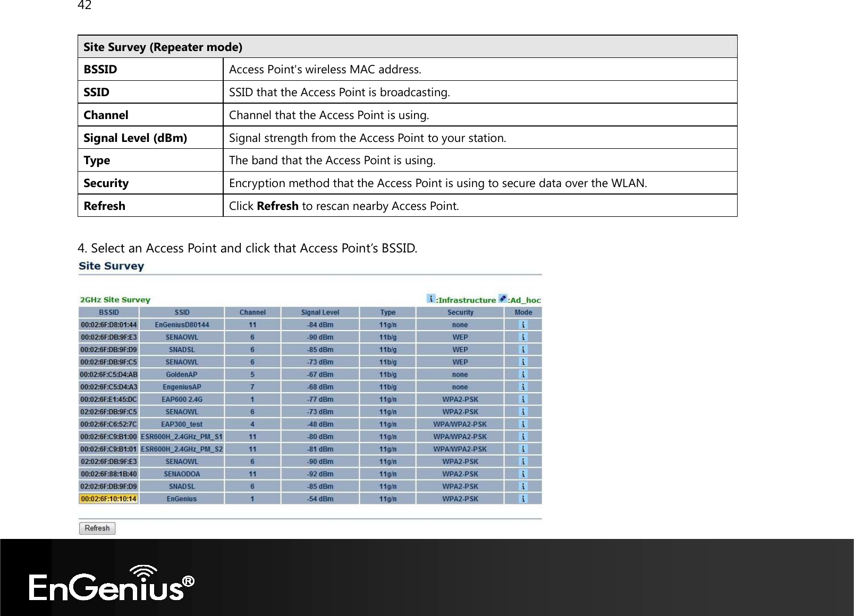Click WPA/WPA2-PSK security in EAP300_test row
854x616 pixels.
pos(460,424)
